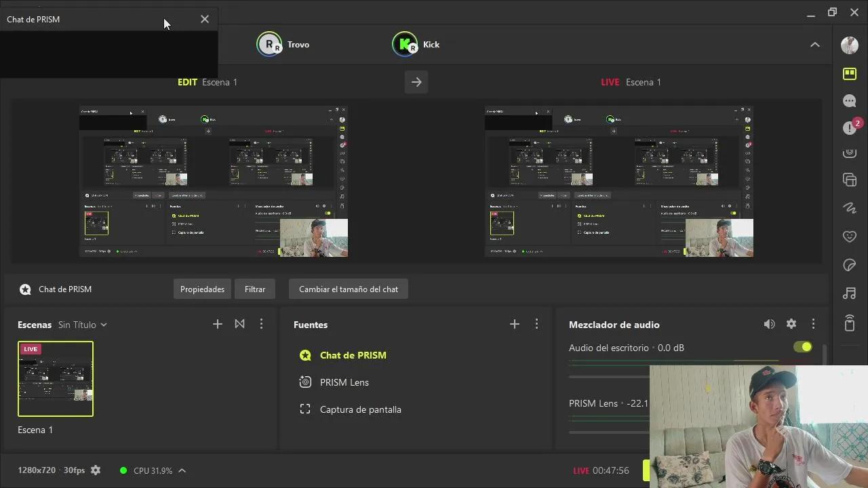This screenshot has height=488, width=868.
Task: Open output settings gear next to 30fps
Action: coord(96,470)
